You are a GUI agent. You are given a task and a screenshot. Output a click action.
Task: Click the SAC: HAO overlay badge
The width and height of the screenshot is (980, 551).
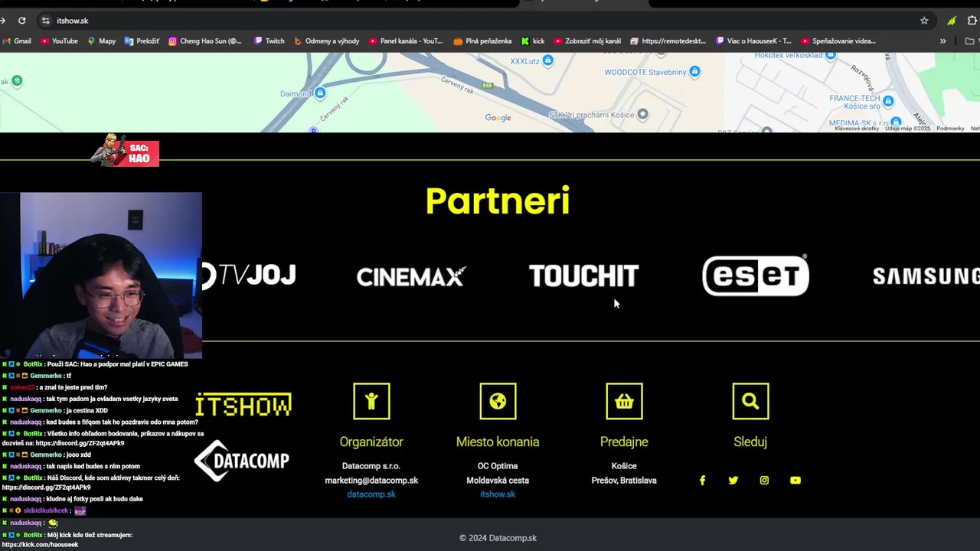click(125, 151)
